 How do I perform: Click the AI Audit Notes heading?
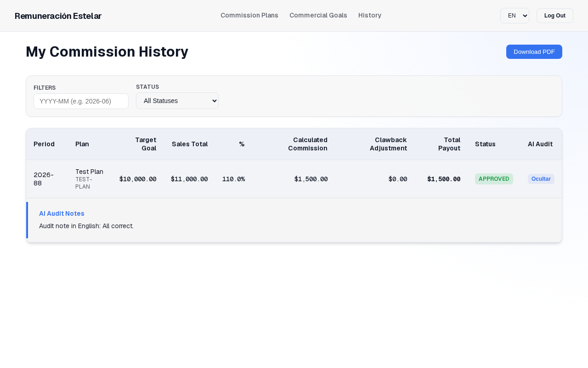[62, 213]
